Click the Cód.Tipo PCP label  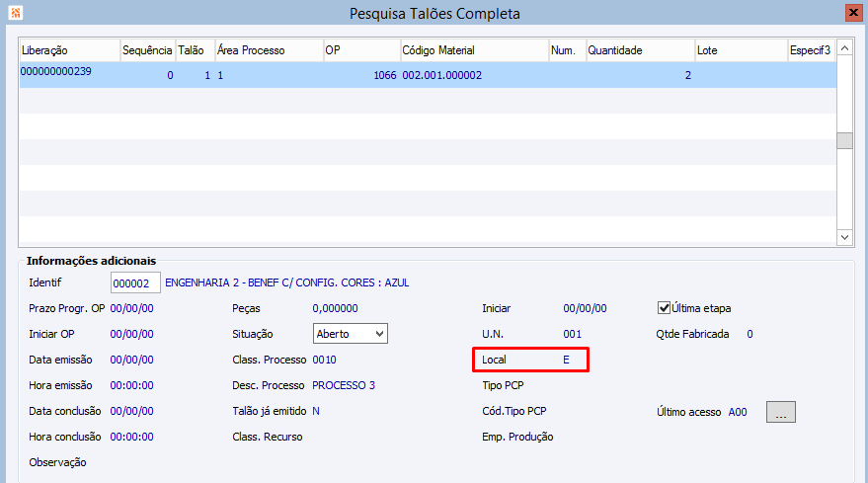click(x=514, y=411)
